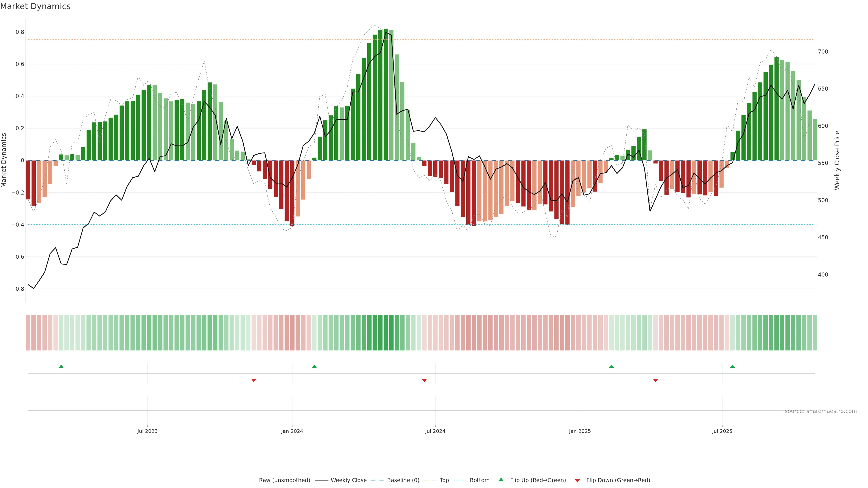Click the darkest green cell in the heatmap strip
Viewport: 868px width, 488px height.
tap(385, 333)
